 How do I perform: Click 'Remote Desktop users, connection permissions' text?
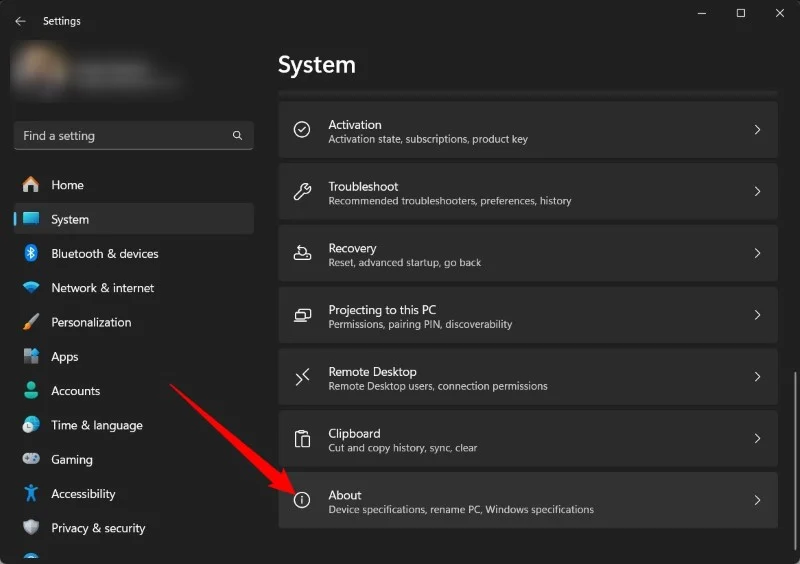coord(438,386)
